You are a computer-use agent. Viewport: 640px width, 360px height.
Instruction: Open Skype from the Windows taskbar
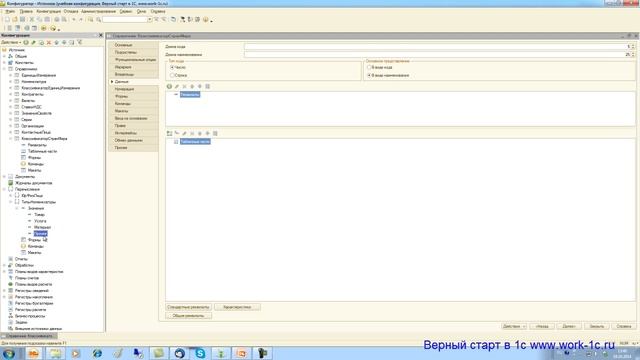pos(200,353)
